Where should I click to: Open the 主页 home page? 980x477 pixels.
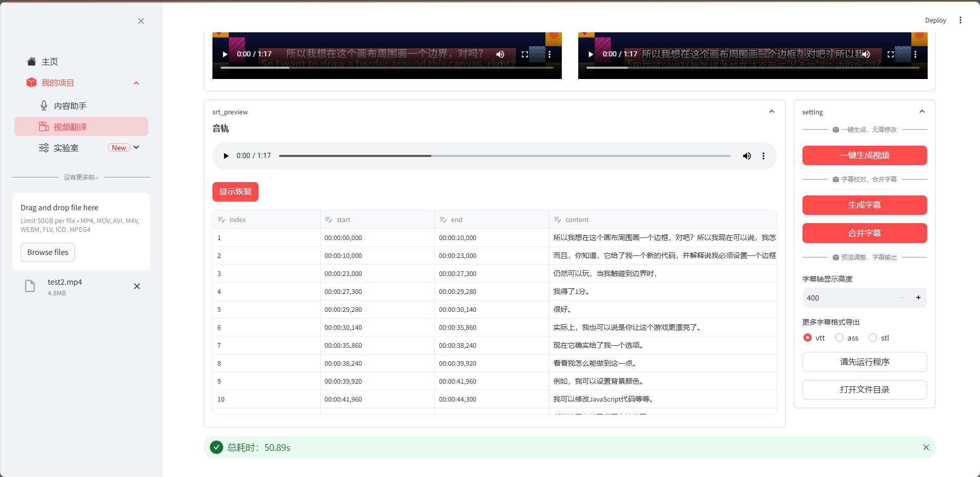pos(50,62)
